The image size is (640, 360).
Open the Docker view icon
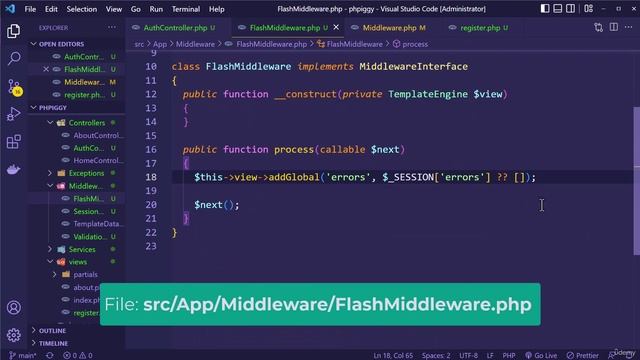pyautogui.click(x=13, y=169)
